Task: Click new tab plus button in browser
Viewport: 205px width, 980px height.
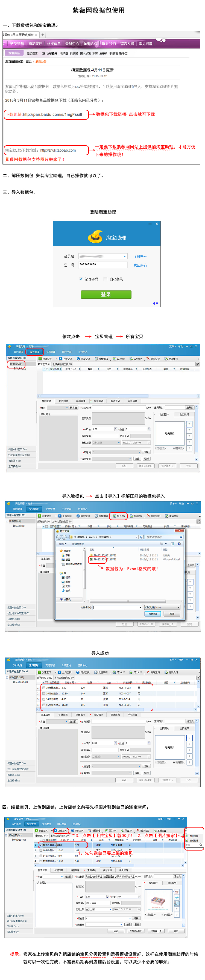Action: pyautogui.click(x=43, y=34)
